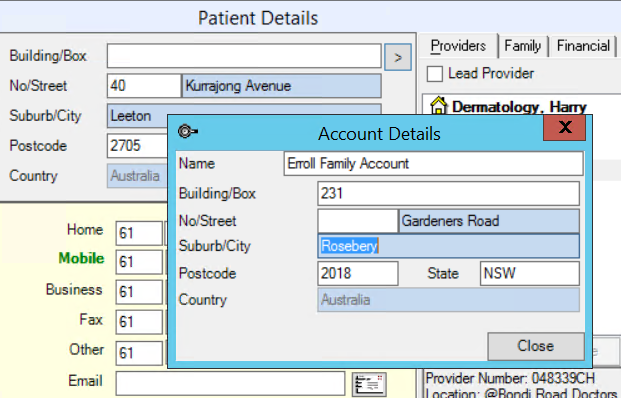Click the Provider Number 048339CH text
The image size is (621, 398).
click(x=510, y=378)
